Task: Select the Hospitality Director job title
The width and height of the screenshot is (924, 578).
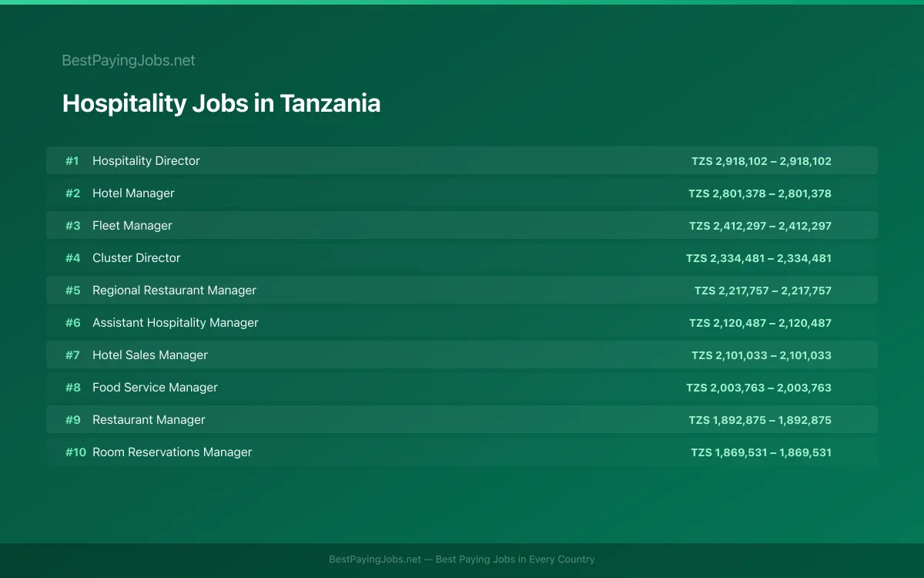Action: [x=146, y=161]
